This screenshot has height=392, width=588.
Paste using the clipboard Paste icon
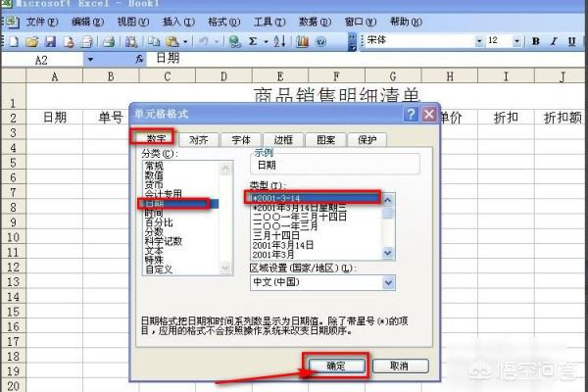click(x=172, y=41)
